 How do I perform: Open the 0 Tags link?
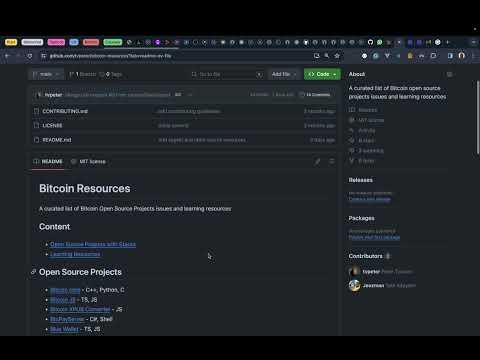pyautogui.click(x=111, y=74)
